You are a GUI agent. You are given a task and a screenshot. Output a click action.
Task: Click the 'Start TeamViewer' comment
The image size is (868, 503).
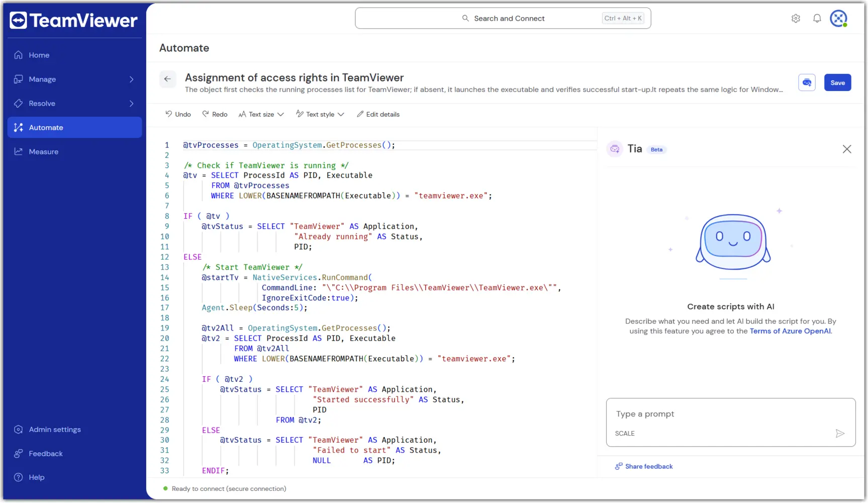pyautogui.click(x=252, y=267)
